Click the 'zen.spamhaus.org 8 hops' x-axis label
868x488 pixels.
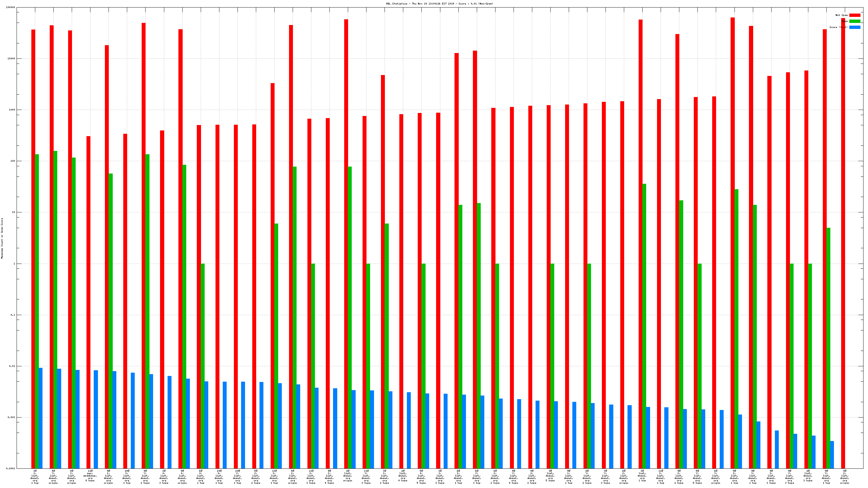90,477
